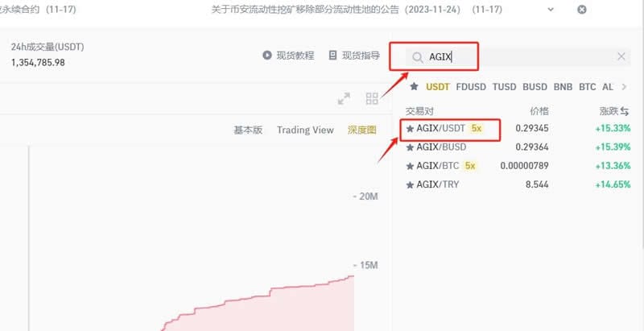Switch to Trading View chart tab
Image resolution: width=644 pixels, height=331 pixels.
click(x=305, y=130)
